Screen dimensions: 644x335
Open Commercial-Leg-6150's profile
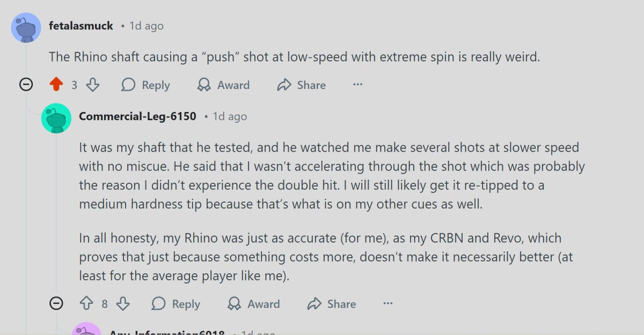click(138, 116)
